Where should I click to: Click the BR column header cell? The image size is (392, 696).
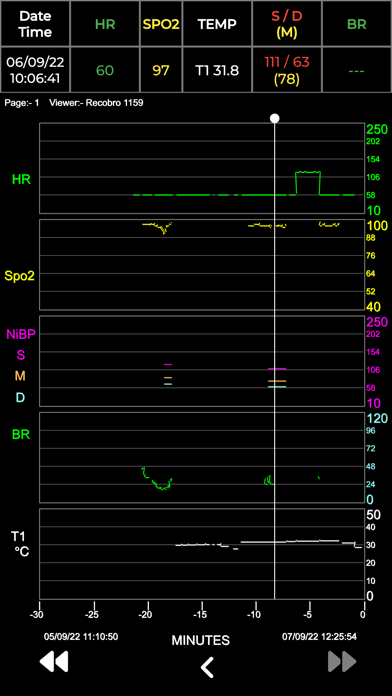[x=356, y=24]
